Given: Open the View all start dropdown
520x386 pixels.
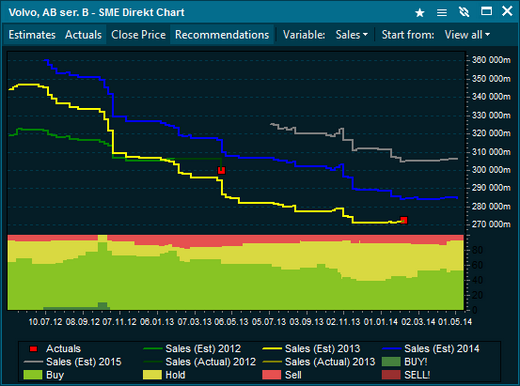Looking at the screenshot, I should click(467, 35).
